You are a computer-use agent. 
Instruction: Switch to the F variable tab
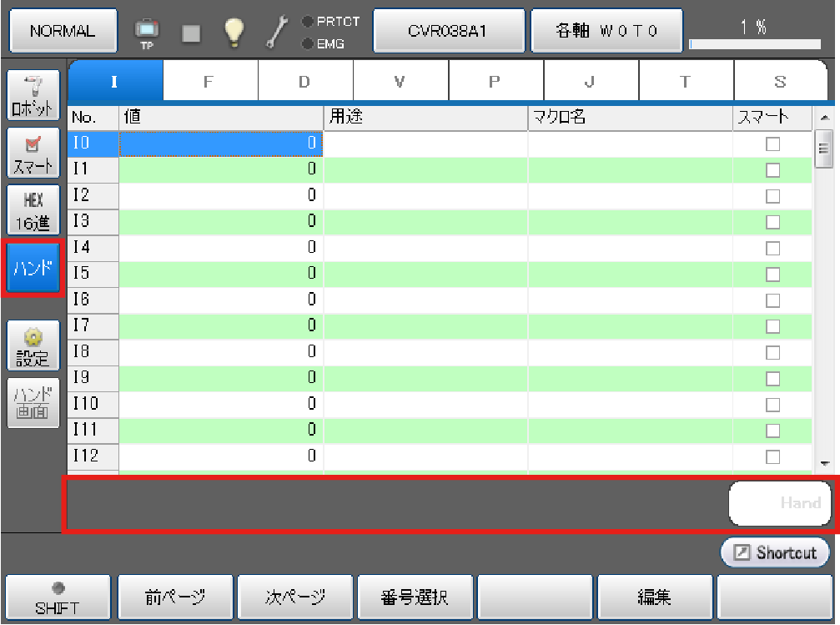pos(210,81)
